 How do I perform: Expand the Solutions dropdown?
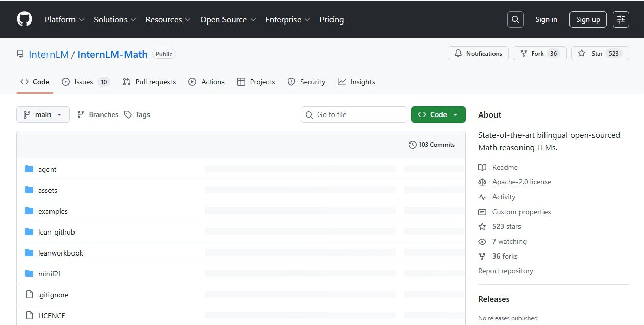[115, 19]
